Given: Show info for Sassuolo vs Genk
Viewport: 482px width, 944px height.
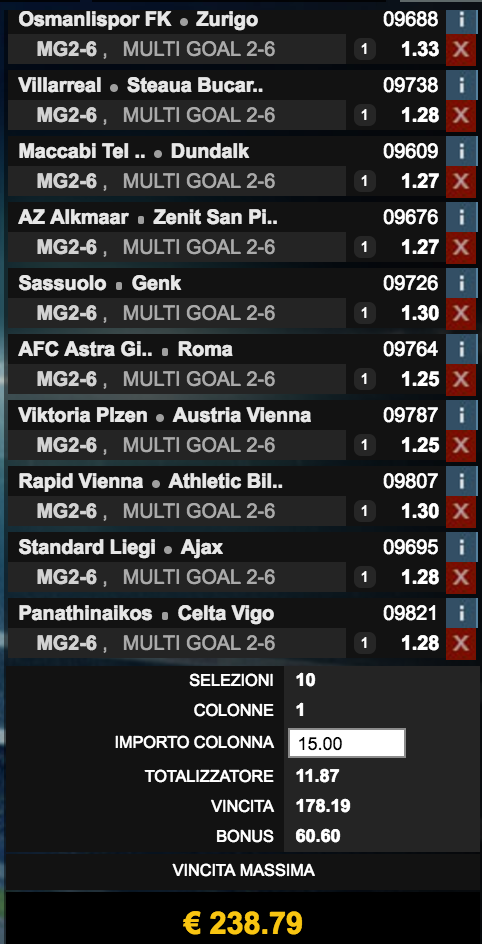Looking at the screenshot, I should 462,284.
